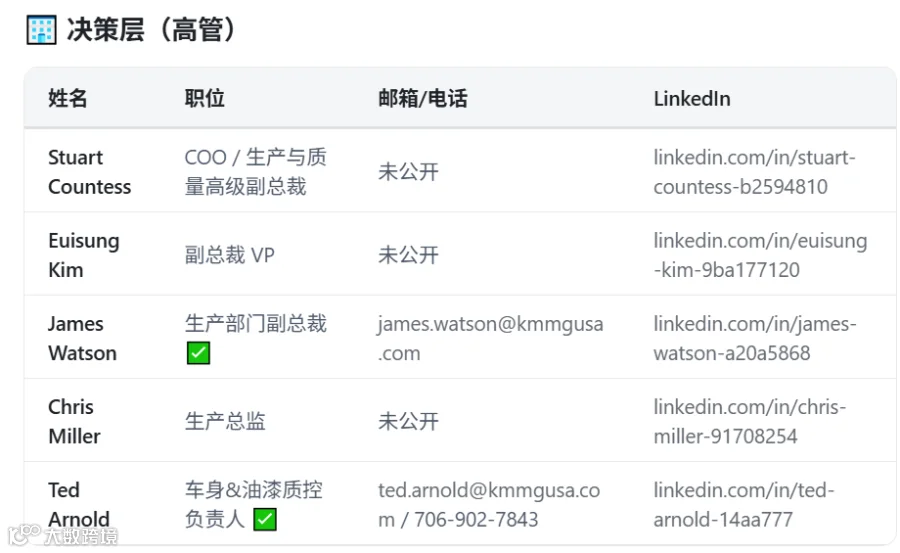Select the Euisung Kim name cell

tap(84, 255)
